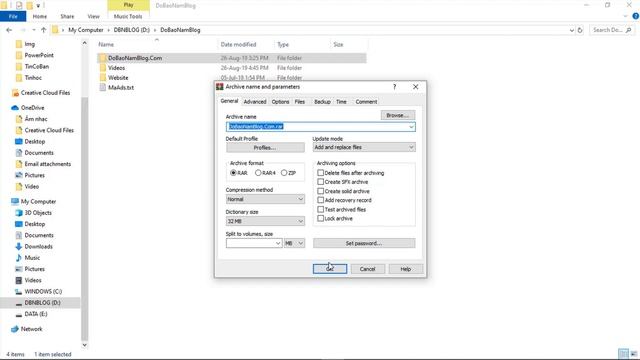The width and height of the screenshot is (640, 360).
Task: Switch to Time tab
Action: pos(341,102)
